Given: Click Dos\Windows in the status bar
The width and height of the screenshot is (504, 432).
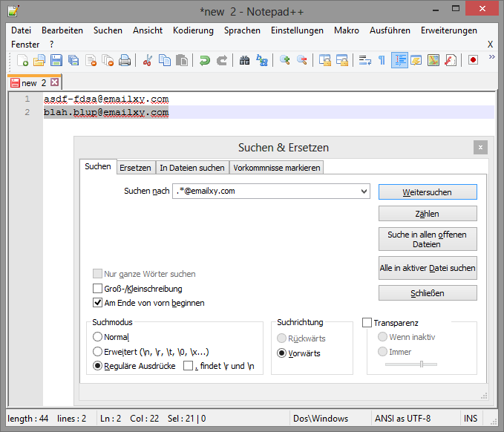Looking at the screenshot, I should 321,418.
